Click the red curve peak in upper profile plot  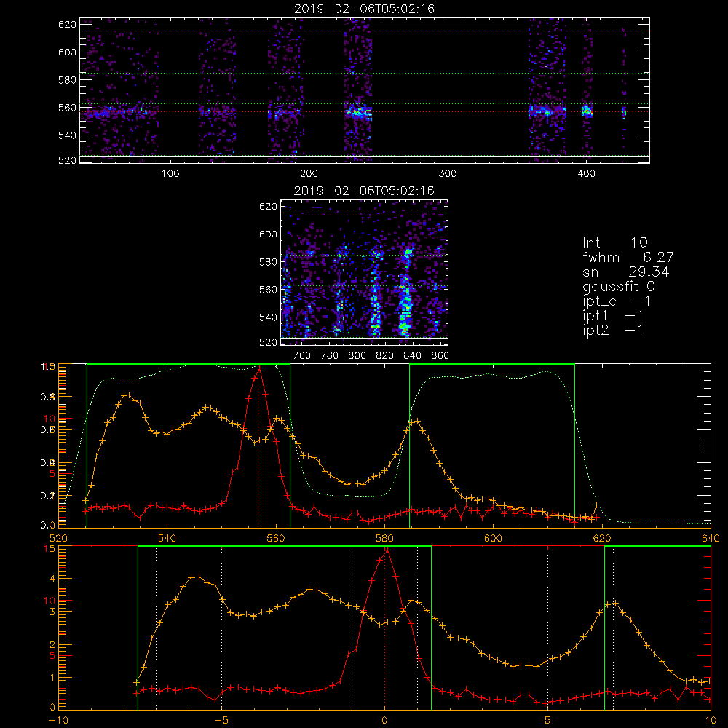pyautogui.click(x=259, y=368)
